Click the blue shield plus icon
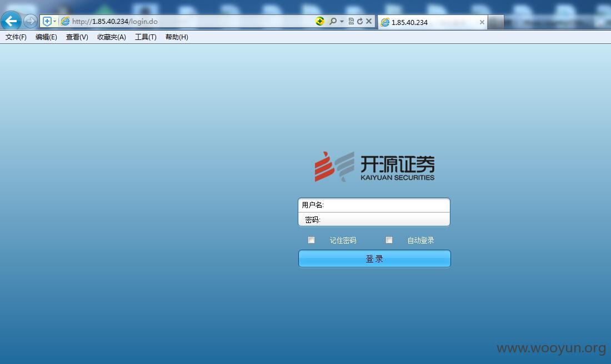 (x=47, y=22)
